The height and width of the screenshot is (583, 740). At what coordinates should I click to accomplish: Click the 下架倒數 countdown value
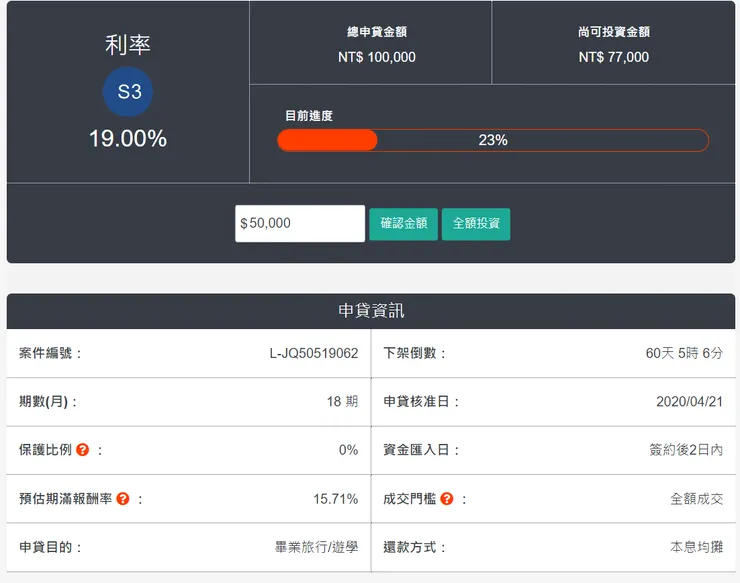pyautogui.click(x=684, y=353)
